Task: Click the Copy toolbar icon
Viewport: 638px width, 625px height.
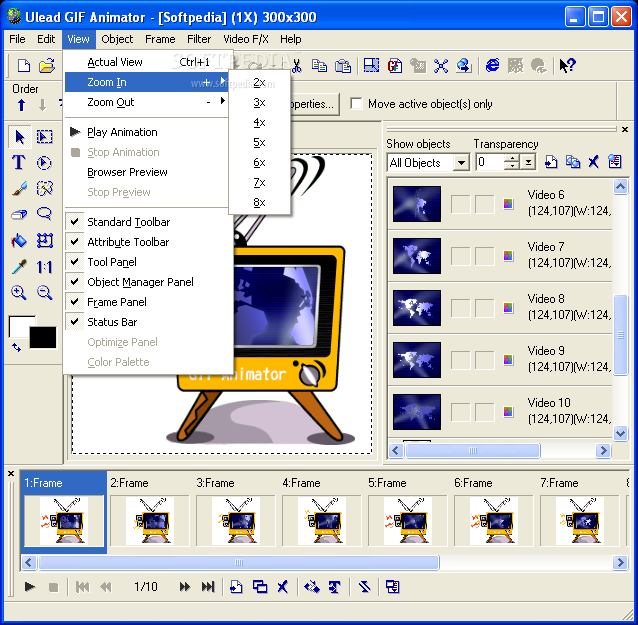Action: [x=319, y=66]
